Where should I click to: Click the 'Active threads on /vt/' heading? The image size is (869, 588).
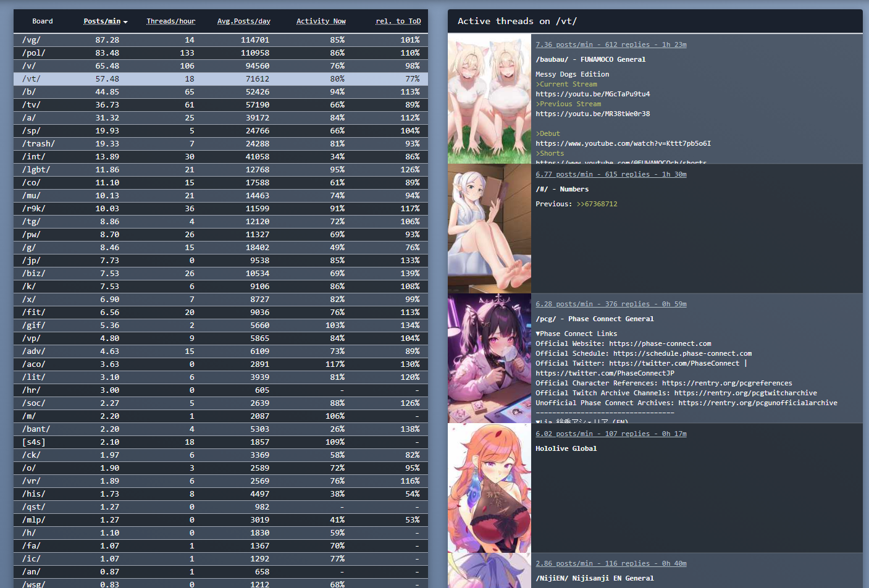pyautogui.click(x=517, y=21)
